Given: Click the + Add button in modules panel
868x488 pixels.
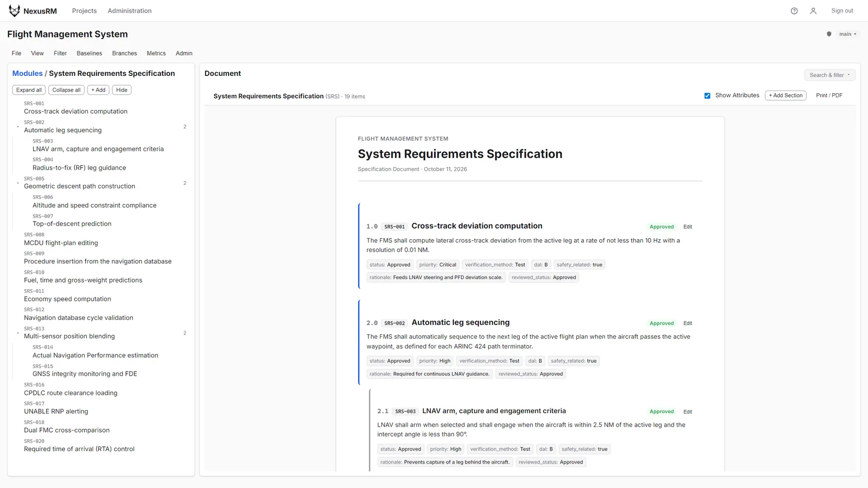Looking at the screenshot, I should [98, 90].
